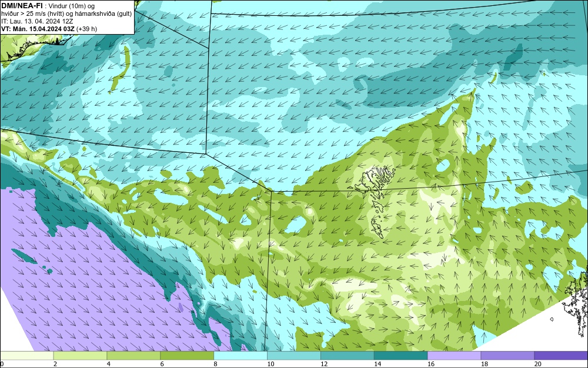The width and height of the screenshot is (588, 368).
Task: Click the darkest purple swatch above 20
Action: tap(561, 355)
